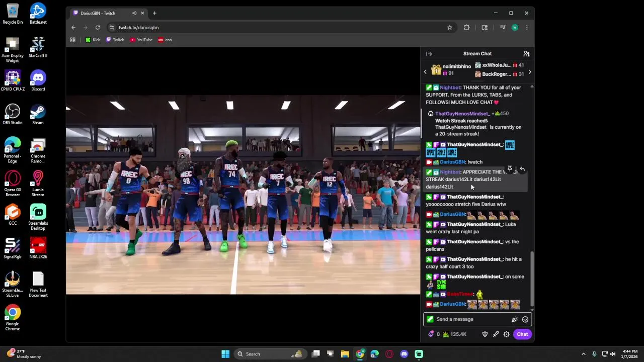Show hidden system tray icons
Viewport: 644px width, 362px height.
[x=584, y=354]
